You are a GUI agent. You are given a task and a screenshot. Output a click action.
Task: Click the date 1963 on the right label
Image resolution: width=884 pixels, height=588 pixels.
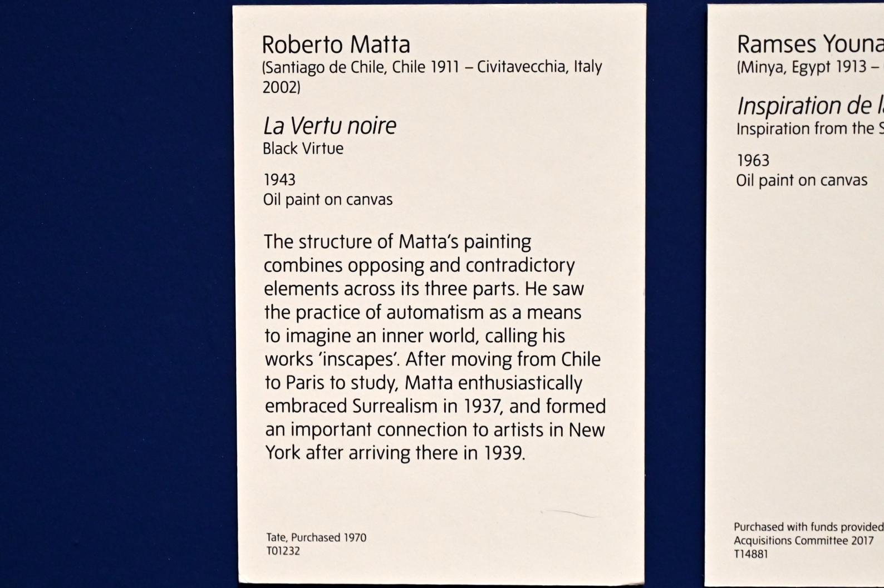click(x=753, y=160)
